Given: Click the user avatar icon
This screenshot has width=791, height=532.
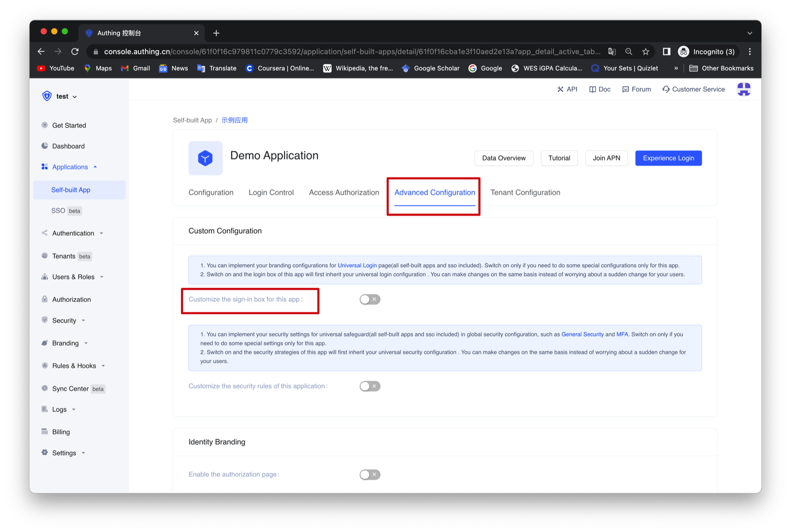Looking at the screenshot, I should pos(743,89).
